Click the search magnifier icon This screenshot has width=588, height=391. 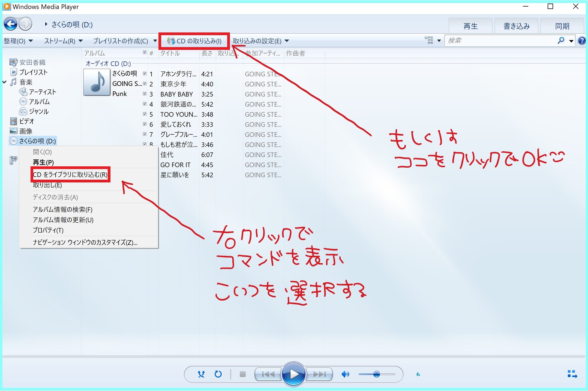tap(561, 41)
